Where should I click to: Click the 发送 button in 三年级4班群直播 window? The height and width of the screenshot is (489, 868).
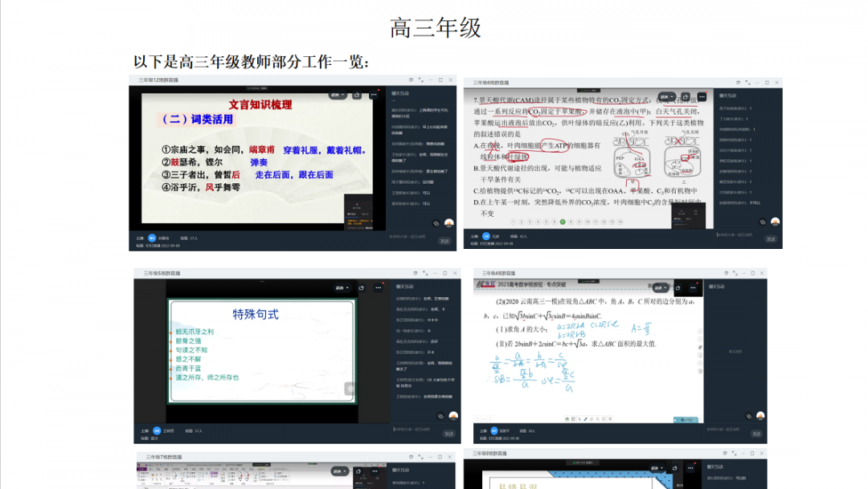(756, 434)
